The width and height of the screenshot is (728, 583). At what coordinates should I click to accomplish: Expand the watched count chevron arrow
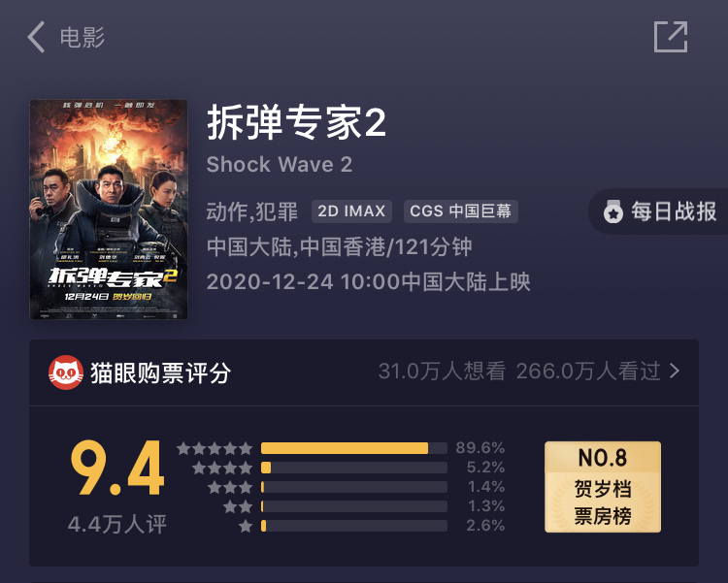coord(675,371)
